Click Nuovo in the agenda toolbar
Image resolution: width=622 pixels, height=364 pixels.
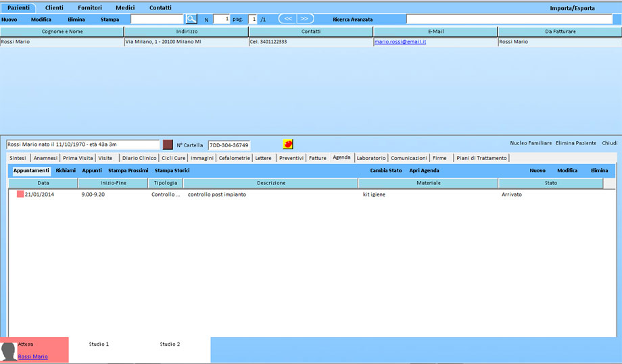[x=537, y=171]
